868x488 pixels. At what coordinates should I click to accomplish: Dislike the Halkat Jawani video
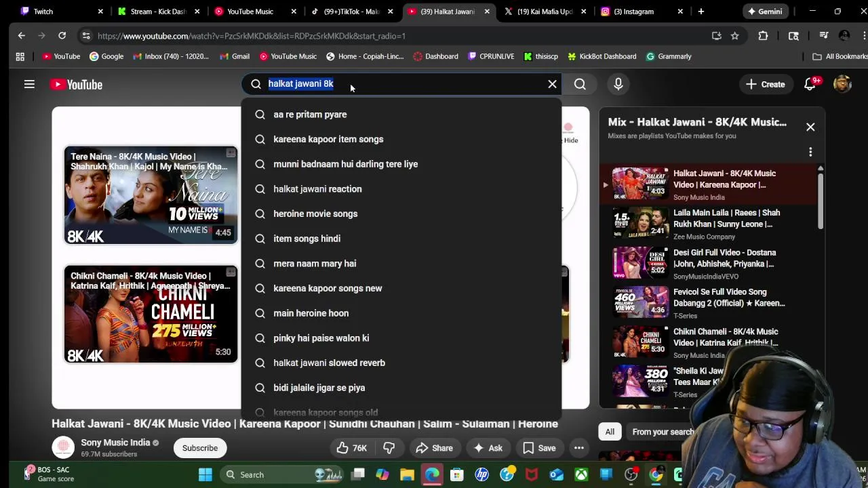point(389,448)
